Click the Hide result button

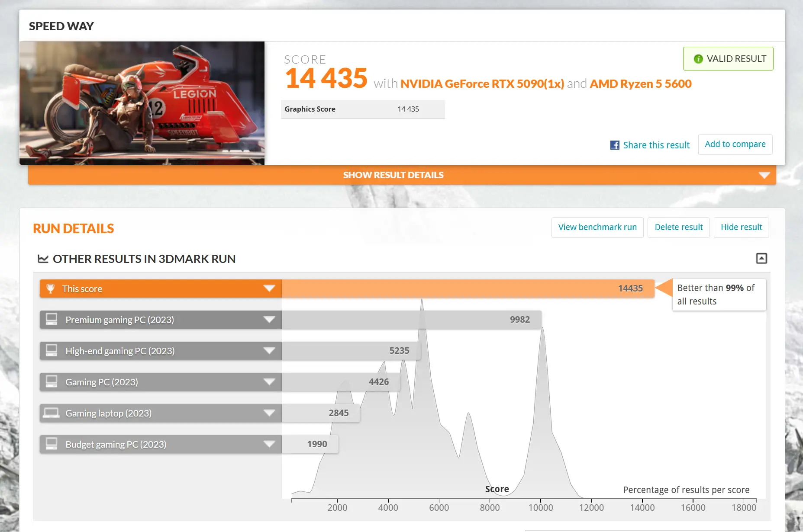tap(742, 228)
